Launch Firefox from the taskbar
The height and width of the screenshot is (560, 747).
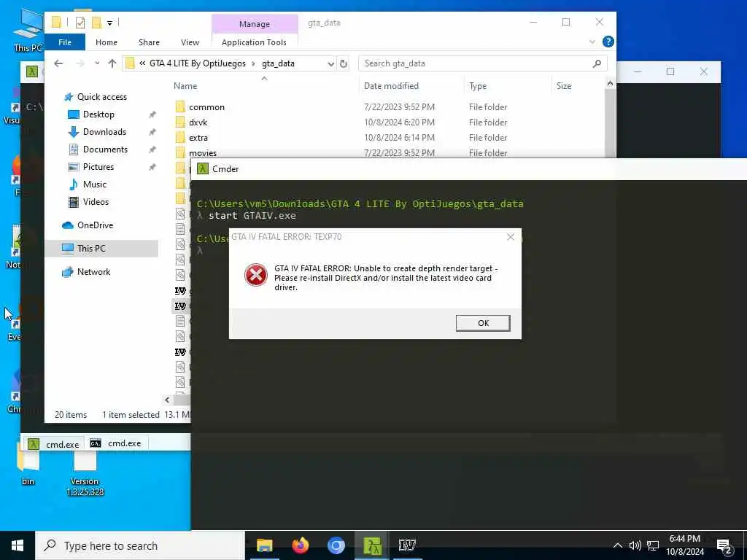click(300, 545)
